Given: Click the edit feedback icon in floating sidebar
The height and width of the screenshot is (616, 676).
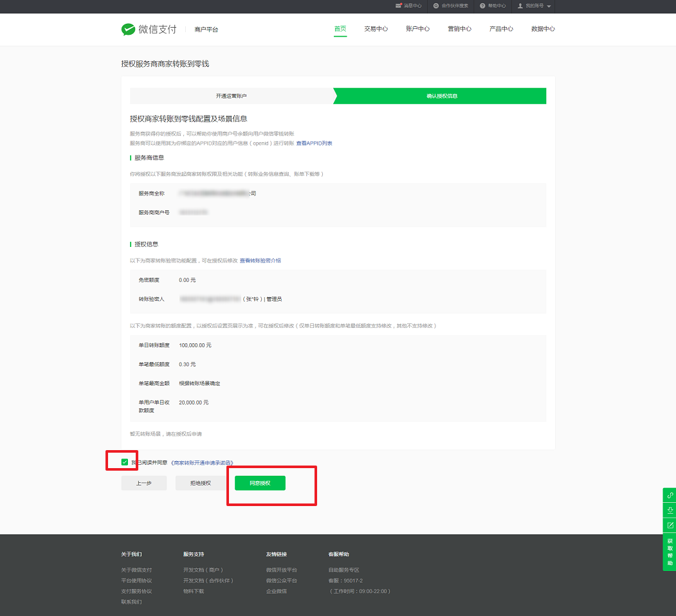Looking at the screenshot, I should coord(670,525).
